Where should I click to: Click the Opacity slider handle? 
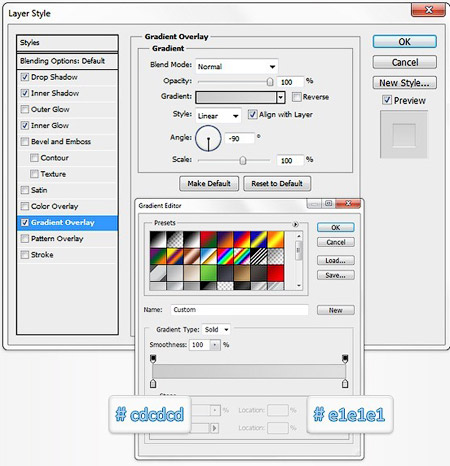[x=270, y=82]
